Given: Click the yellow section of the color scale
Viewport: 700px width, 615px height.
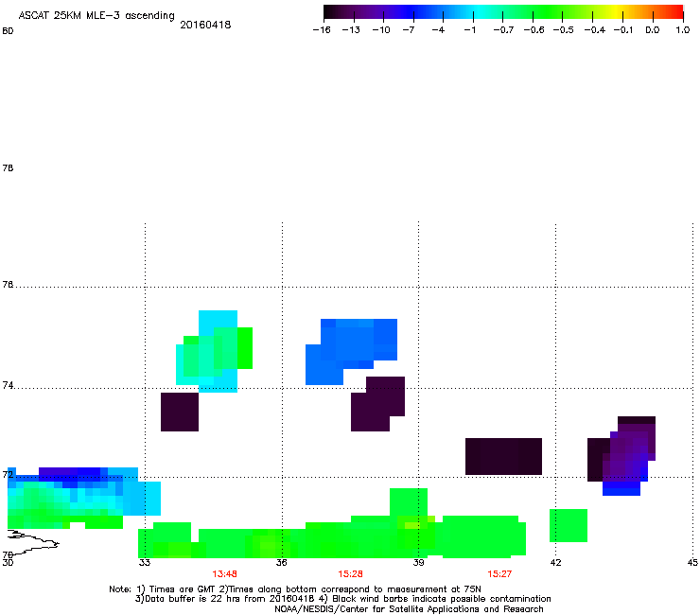Looking at the screenshot, I should pos(616,12).
